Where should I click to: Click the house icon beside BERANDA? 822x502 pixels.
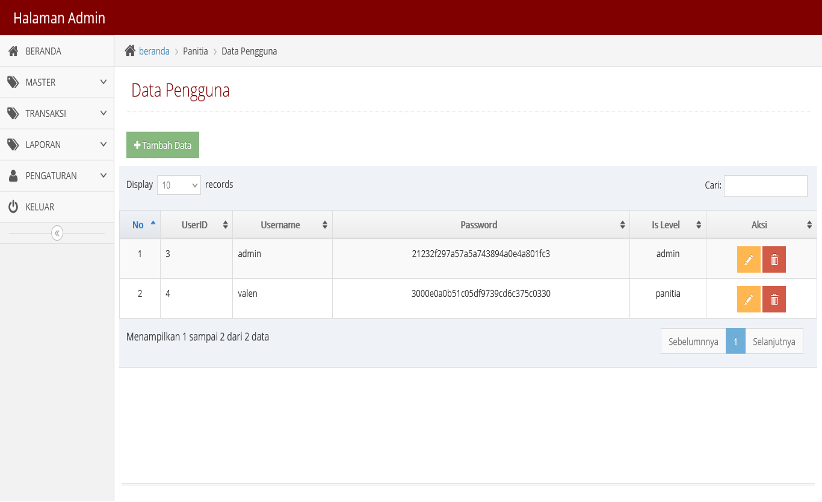[14, 51]
